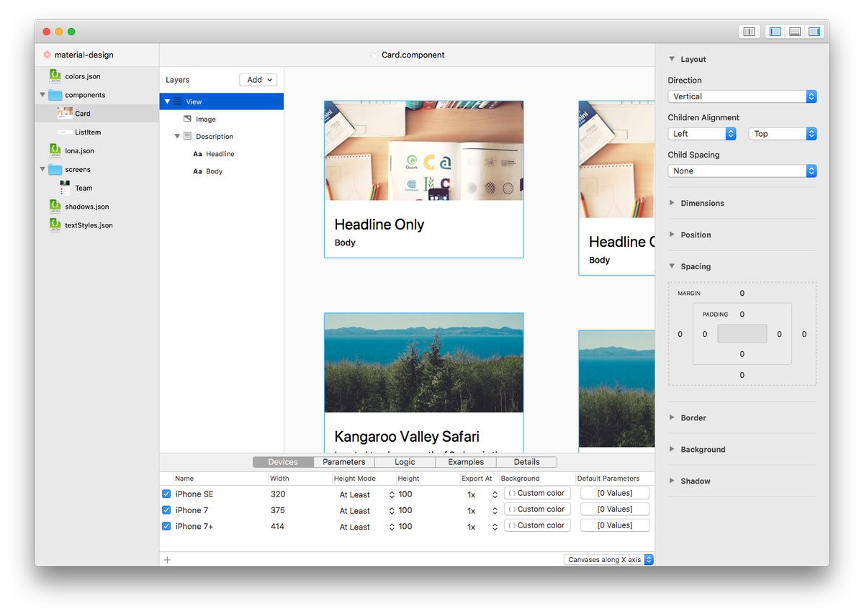Collapse the Description layer group
The image size is (864, 616).
click(x=177, y=136)
